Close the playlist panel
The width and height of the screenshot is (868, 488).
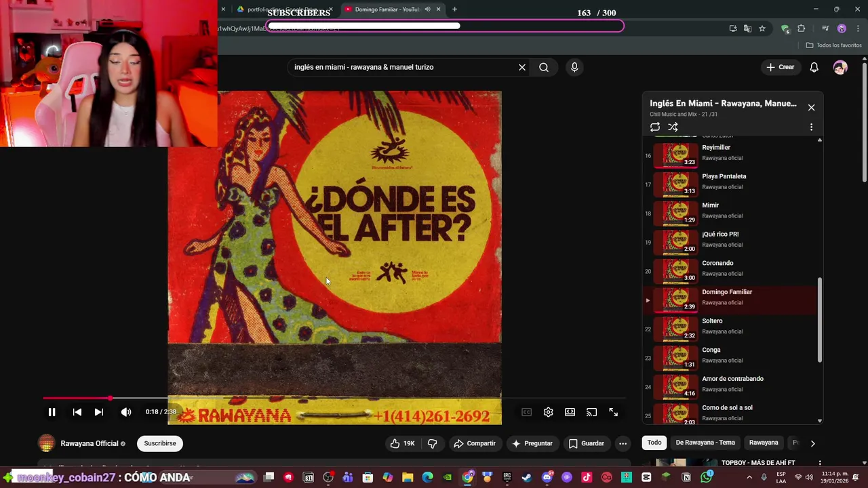[811, 108]
